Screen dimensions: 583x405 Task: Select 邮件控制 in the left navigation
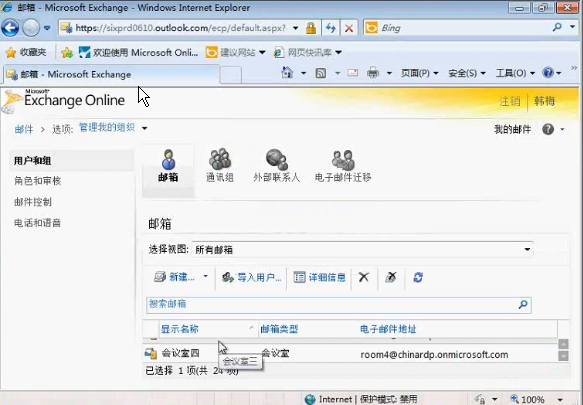coord(33,202)
